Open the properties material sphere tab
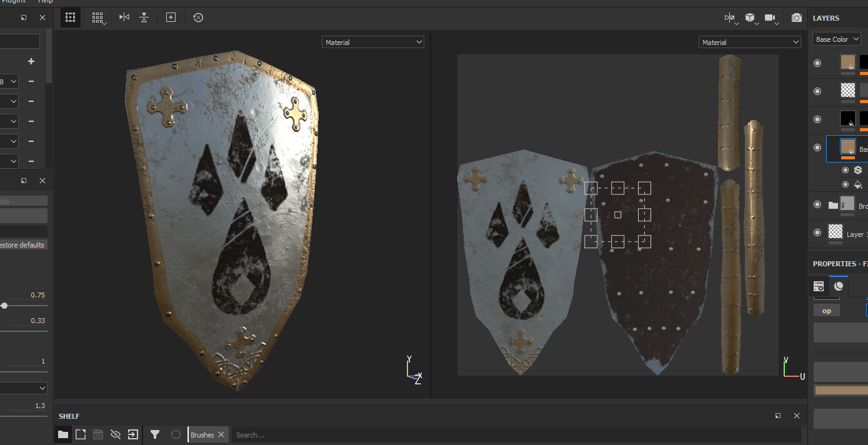This screenshot has height=445, width=868. (x=839, y=286)
